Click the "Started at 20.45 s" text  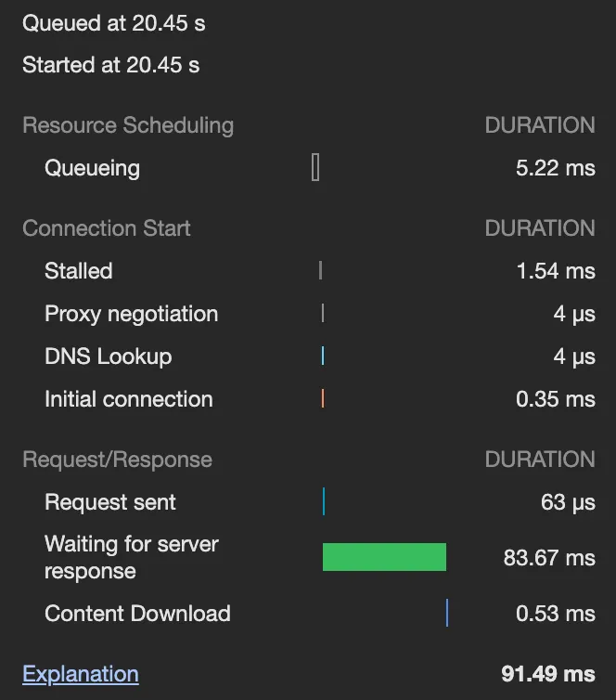coord(111,65)
